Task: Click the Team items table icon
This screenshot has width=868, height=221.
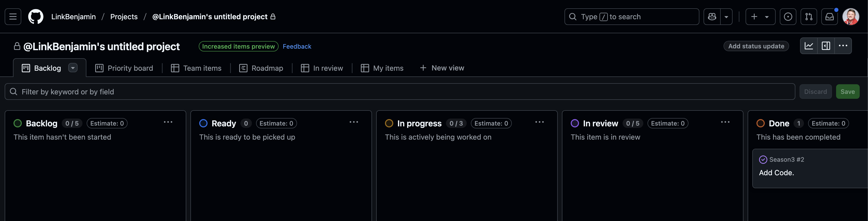Action: click(x=175, y=68)
